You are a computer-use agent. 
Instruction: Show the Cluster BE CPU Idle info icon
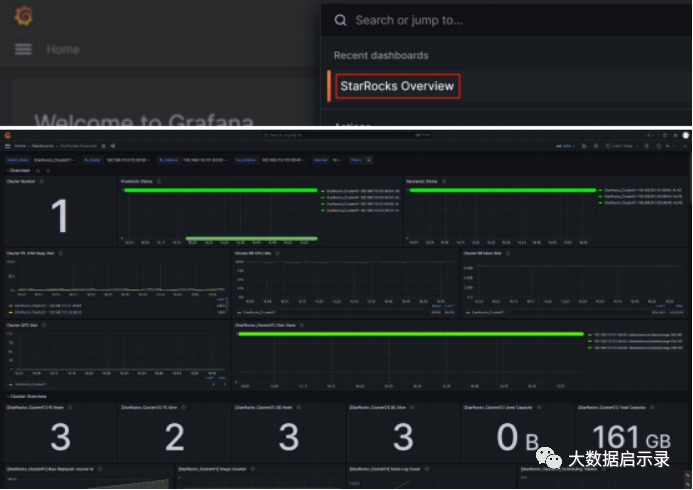point(278,253)
